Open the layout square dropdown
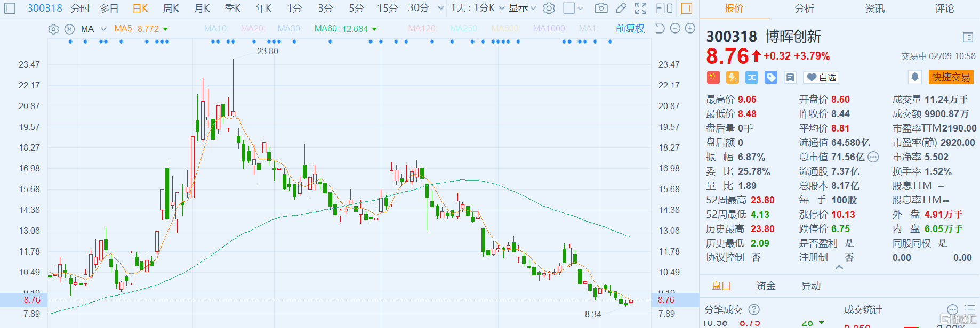980x328 pixels. click(x=573, y=9)
